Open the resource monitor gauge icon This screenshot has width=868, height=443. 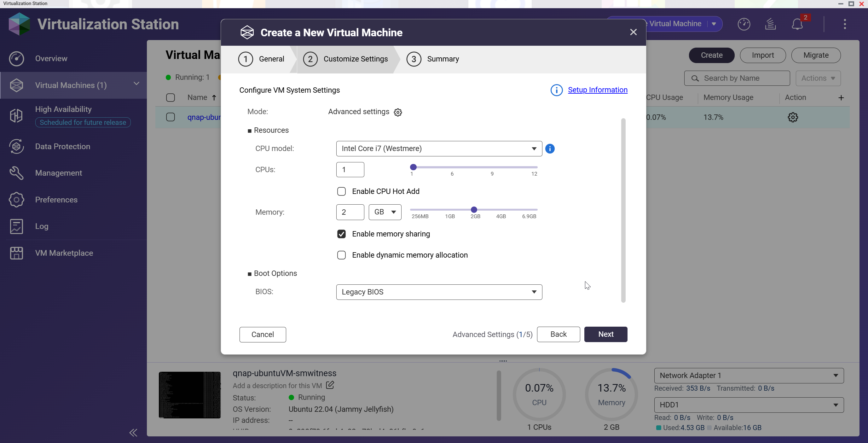pos(744,24)
